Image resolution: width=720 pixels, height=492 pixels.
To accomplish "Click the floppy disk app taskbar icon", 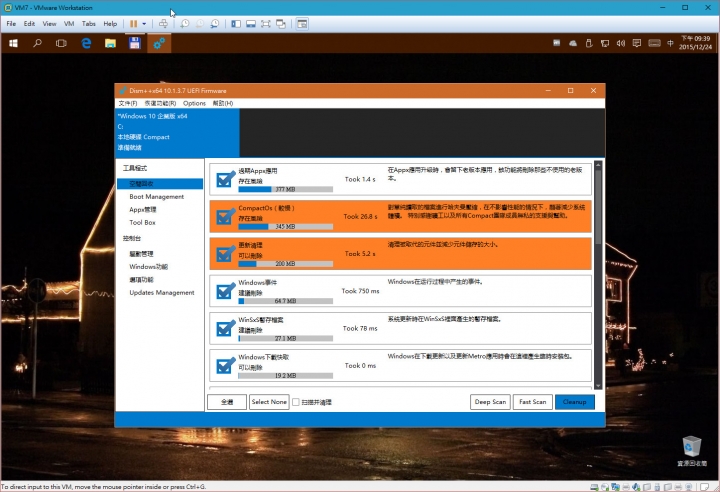I will pyautogui.click(x=135, y=43).
